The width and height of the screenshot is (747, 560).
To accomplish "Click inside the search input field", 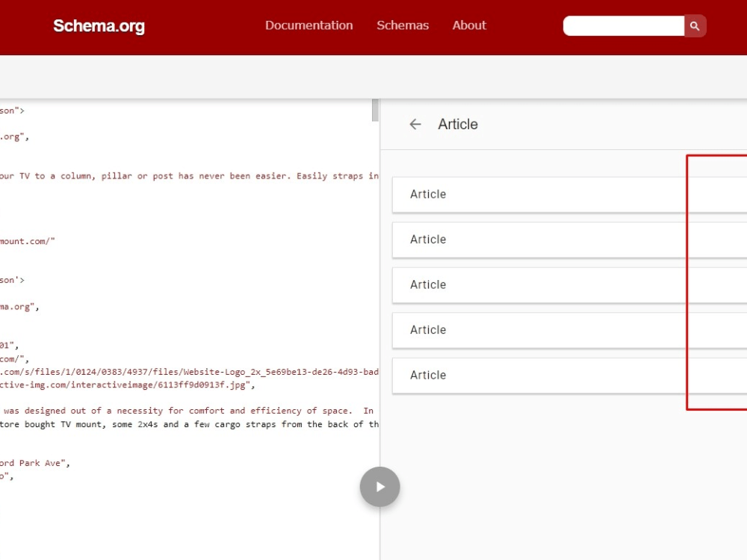I will coord(624,25).
